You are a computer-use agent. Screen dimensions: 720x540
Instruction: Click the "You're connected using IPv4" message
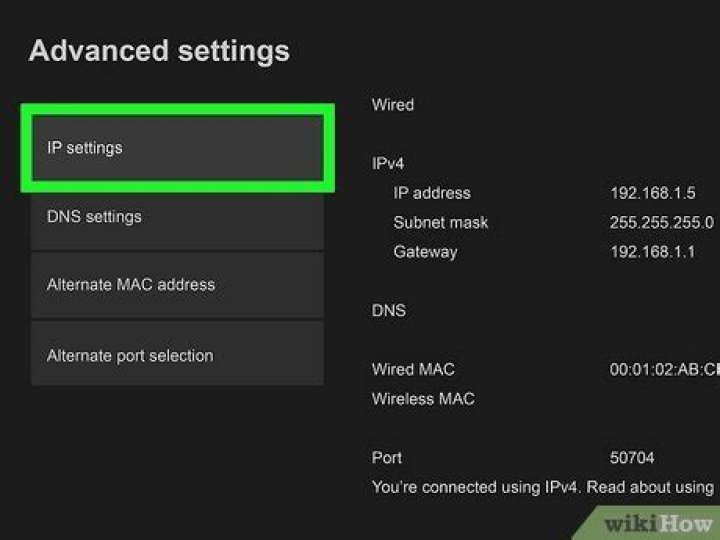pyautogui.click(x=542, y=488)
